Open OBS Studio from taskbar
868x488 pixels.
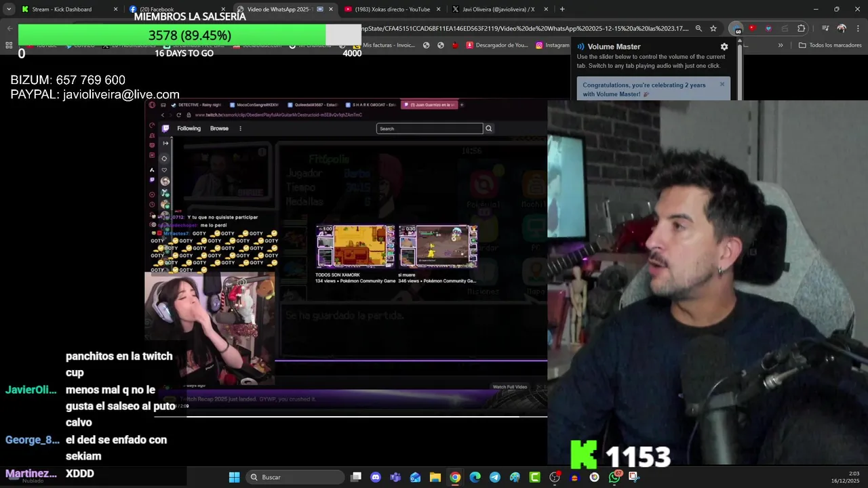(x=555, y=477)
